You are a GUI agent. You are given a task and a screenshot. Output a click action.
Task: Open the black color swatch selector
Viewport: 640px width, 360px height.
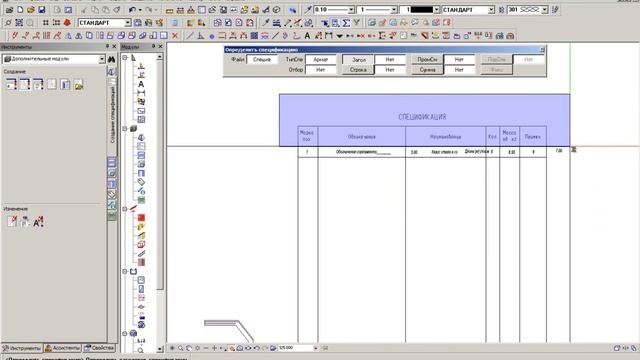(x=420, y=9)
